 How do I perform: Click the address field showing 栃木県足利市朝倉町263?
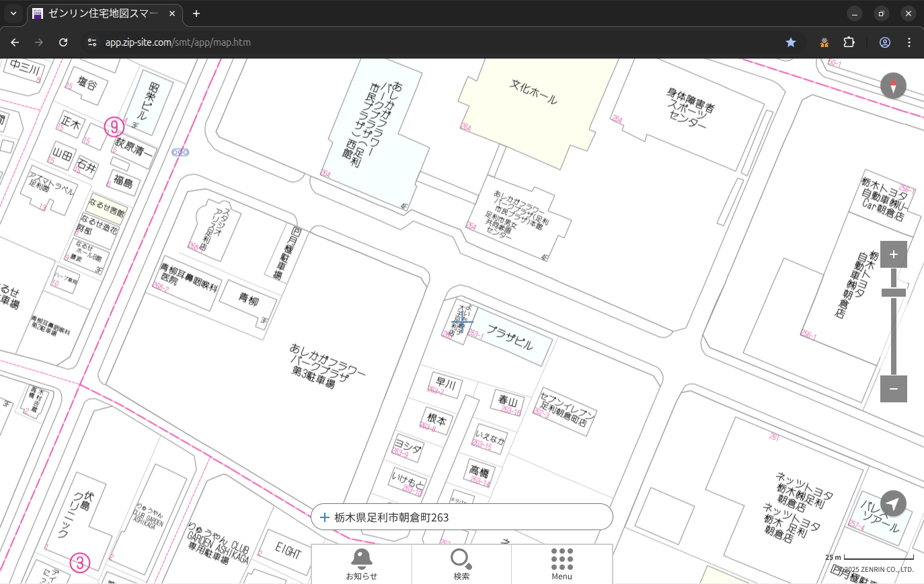point(461,517)
